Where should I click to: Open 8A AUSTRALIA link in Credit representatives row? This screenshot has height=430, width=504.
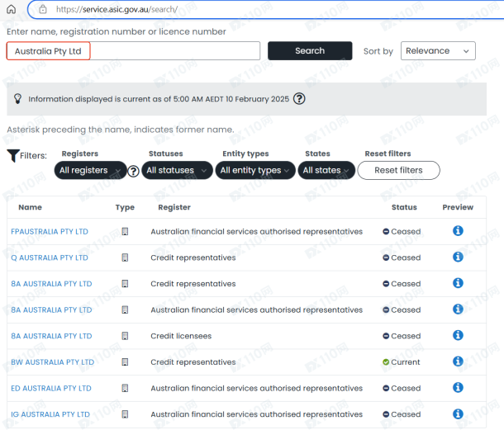point(51,284)
